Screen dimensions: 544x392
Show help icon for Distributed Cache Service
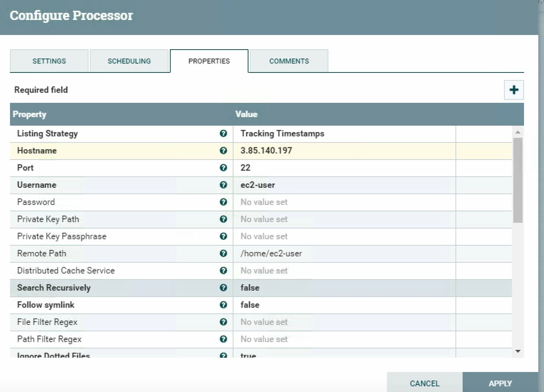pos(223,271)
